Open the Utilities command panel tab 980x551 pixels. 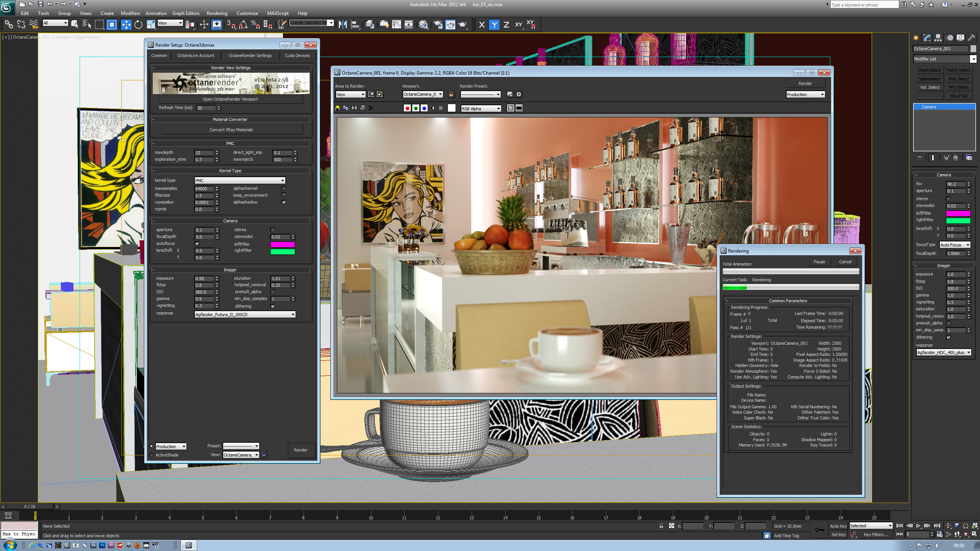pyautogui.click(x=971, y=37)
